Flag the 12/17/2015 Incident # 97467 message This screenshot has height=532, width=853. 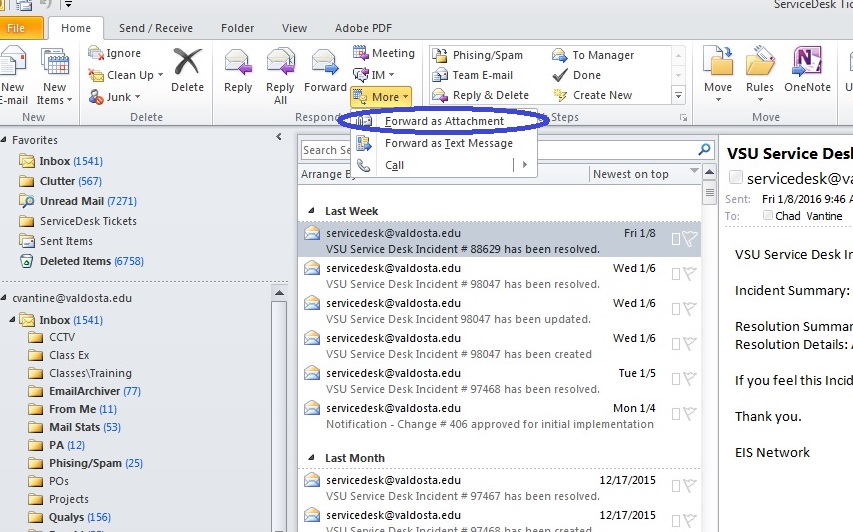[x=690, y=486]
